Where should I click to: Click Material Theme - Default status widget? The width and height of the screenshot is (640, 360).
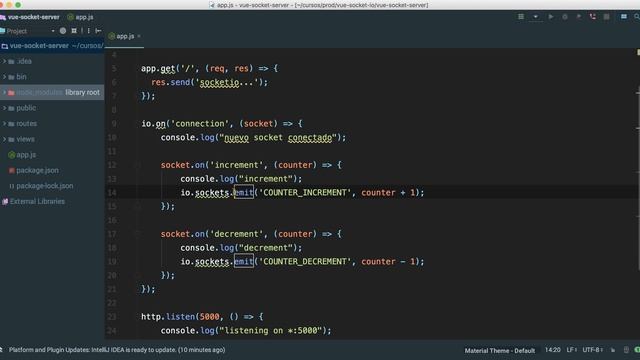(x=500, y=351)
